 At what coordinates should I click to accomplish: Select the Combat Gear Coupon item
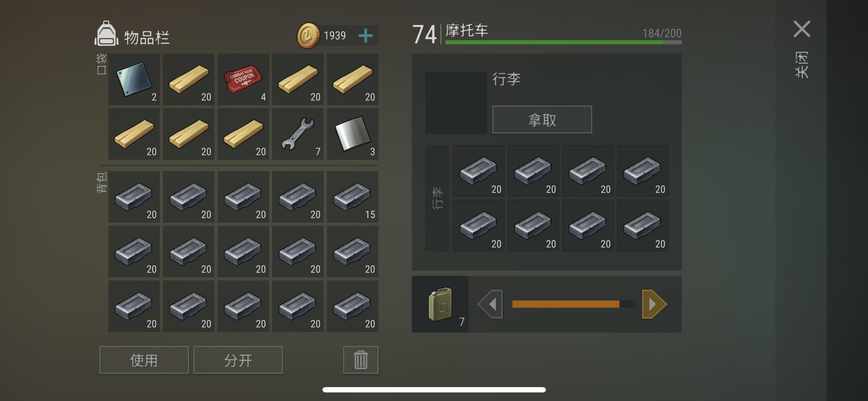click(243, 79)
